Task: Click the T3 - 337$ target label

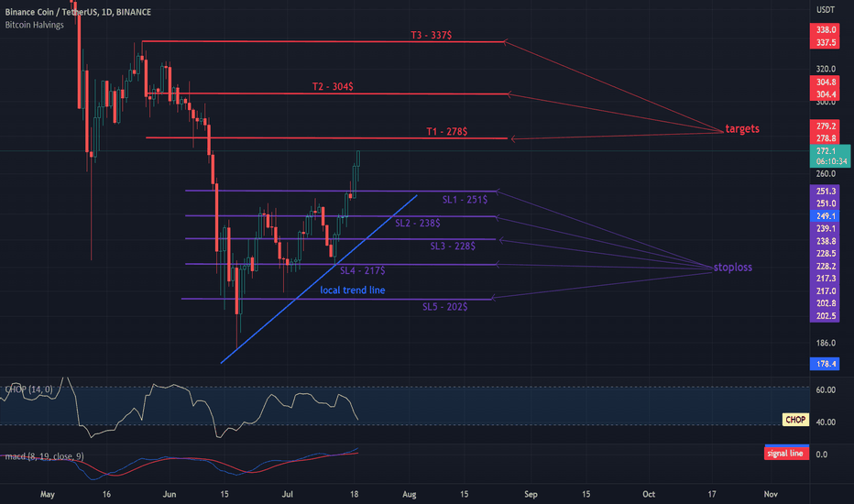Action: click(431, 35)
